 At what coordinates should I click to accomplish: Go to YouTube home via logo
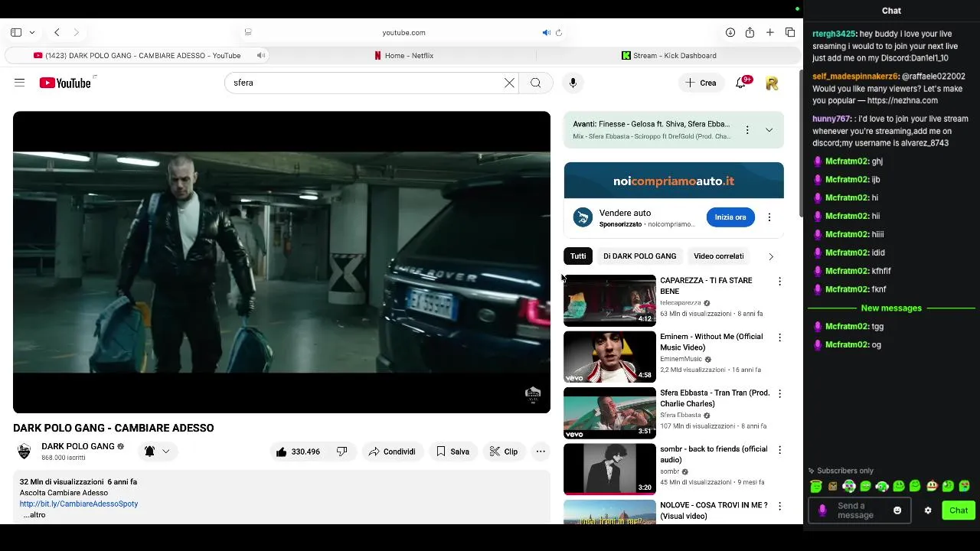(x=65, y=83)
